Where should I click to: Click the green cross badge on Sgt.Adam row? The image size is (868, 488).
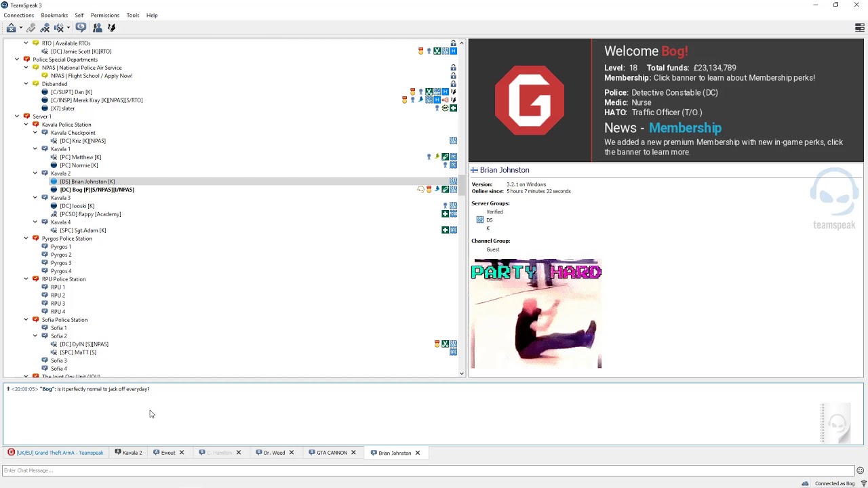(x=446, y=230)
